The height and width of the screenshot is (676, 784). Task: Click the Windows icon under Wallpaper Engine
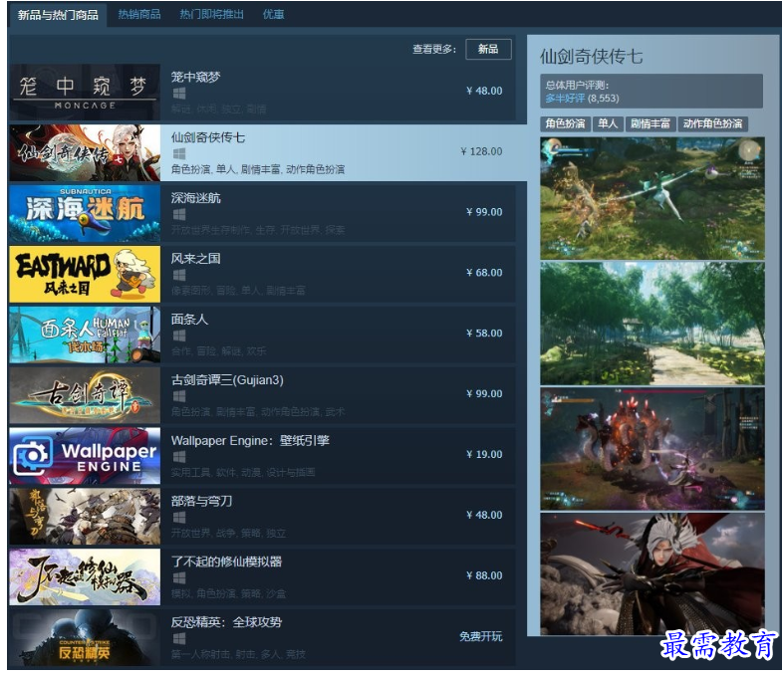(179, 457)
